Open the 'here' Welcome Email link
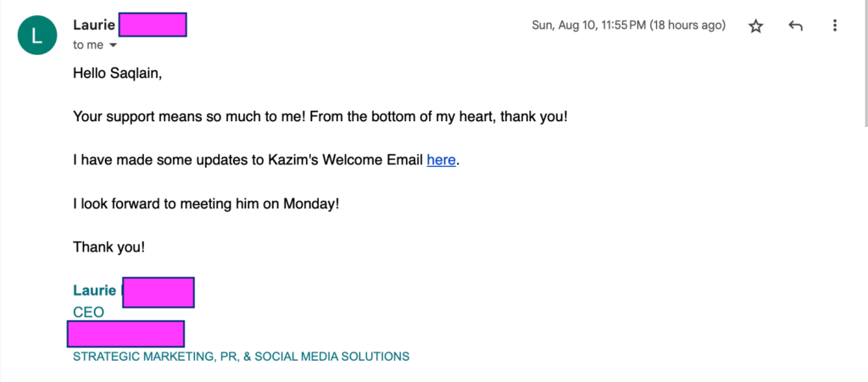 point(441,159)
